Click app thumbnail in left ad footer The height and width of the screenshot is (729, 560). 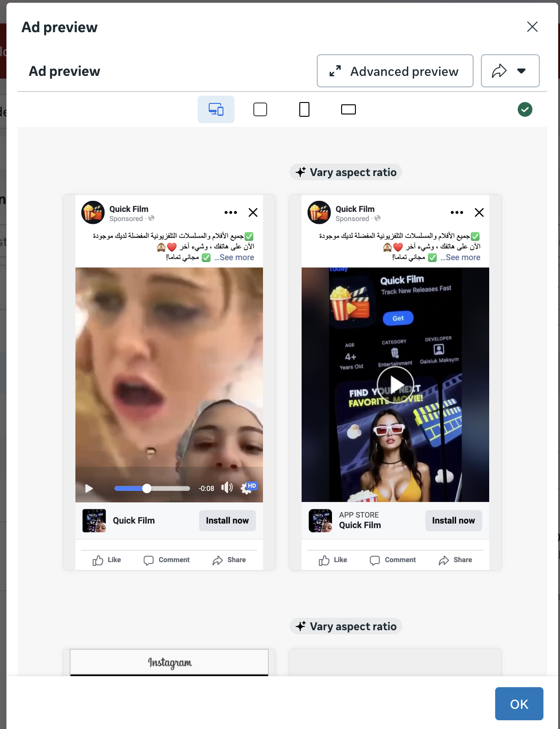(94, 520)
